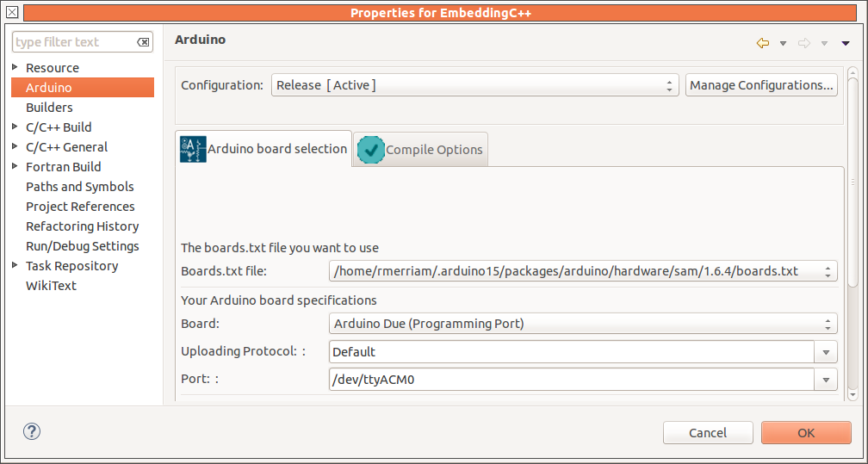Screen dimensions: 868x464
Task: Clear the filter text field icon
Action: coord(144,42)
